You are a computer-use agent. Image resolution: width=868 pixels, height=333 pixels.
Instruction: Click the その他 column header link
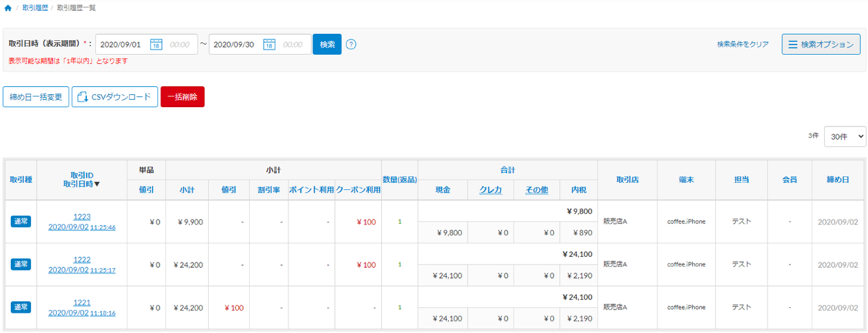point(536,190)
